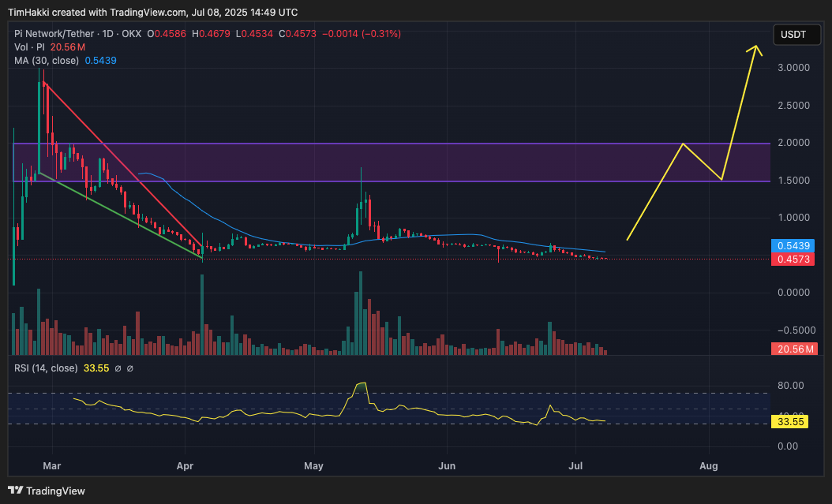Click the blue 0.5439 MA price label
Screen dimensions: 832x504
[x=793, y=246]
